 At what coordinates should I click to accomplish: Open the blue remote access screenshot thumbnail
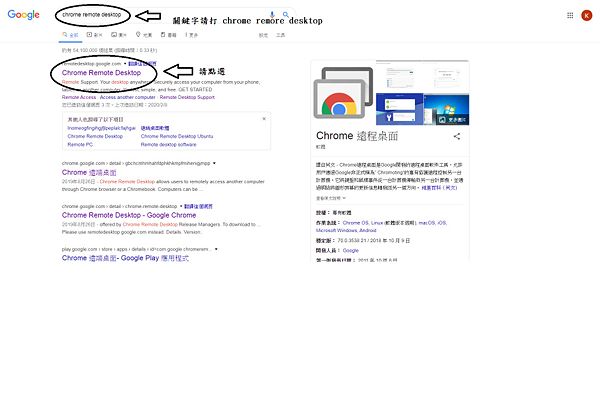coord(399,109)
